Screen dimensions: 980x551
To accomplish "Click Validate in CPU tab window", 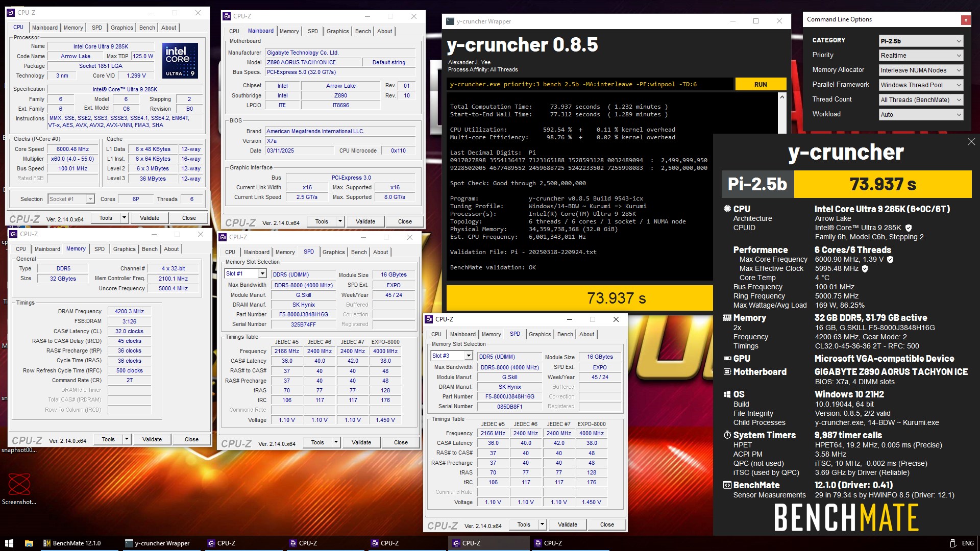I will point(150,218).
